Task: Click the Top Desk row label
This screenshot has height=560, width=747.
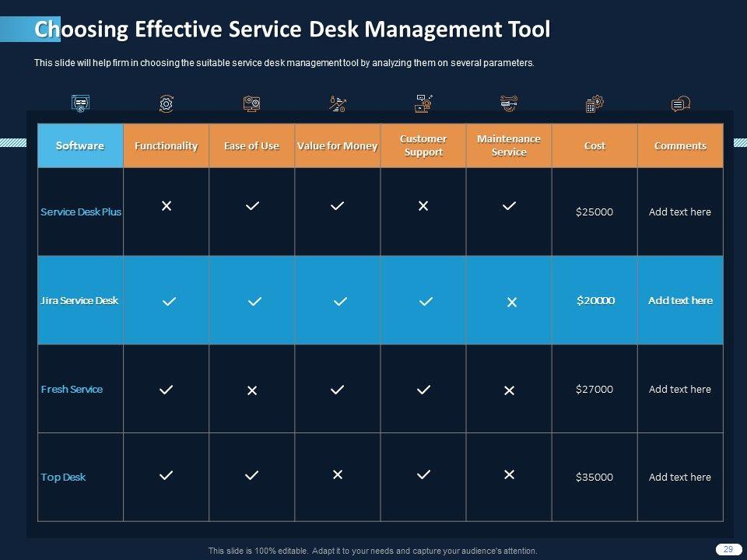Action: [63, 477]
